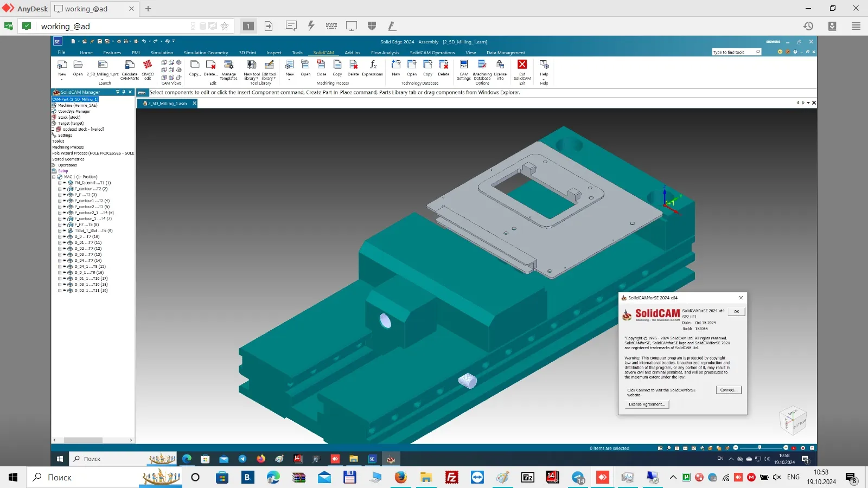The image size is (868, 488).
Task: Click Open icon in Launch group
Action: coord(78,65)
